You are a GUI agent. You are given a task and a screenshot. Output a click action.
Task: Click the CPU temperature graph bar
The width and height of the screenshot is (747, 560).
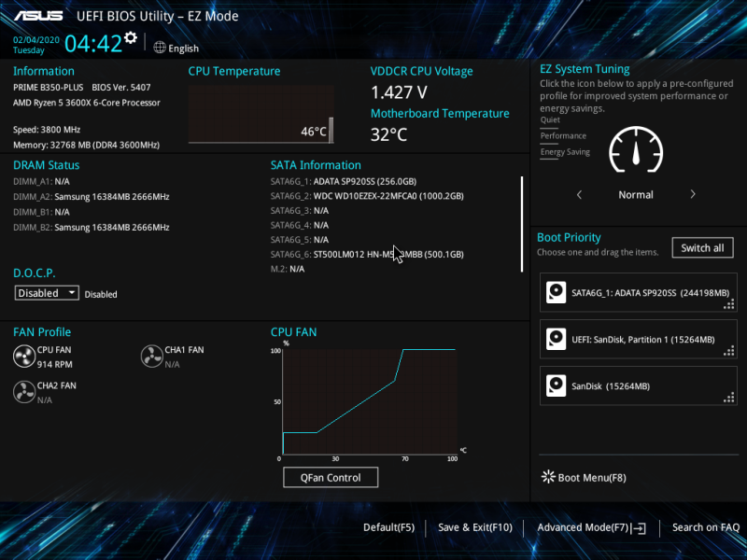coord(331,130)
